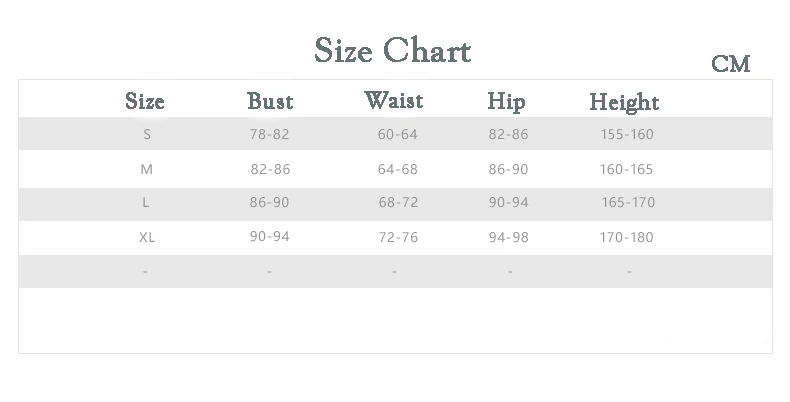
Task: Click the M size row label
Action: pos(146,169)
